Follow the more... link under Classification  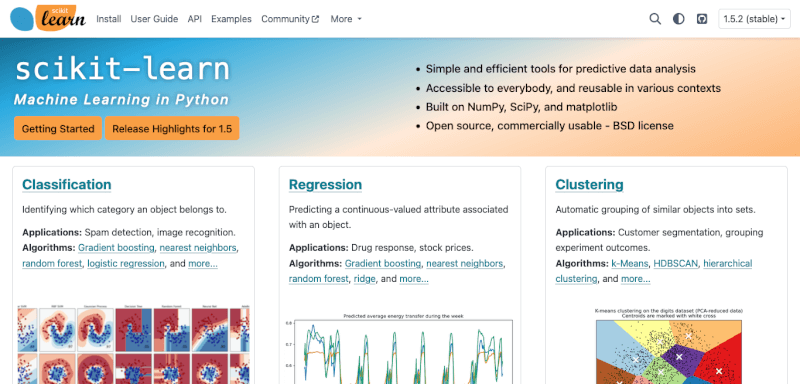(x=203, y=264)
